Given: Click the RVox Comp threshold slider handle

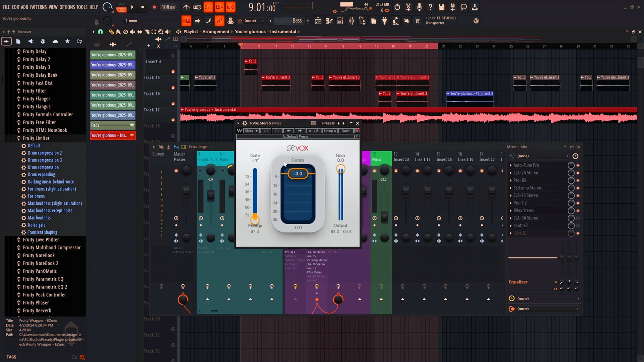Looking at the screenshot, I should point(298,174).
